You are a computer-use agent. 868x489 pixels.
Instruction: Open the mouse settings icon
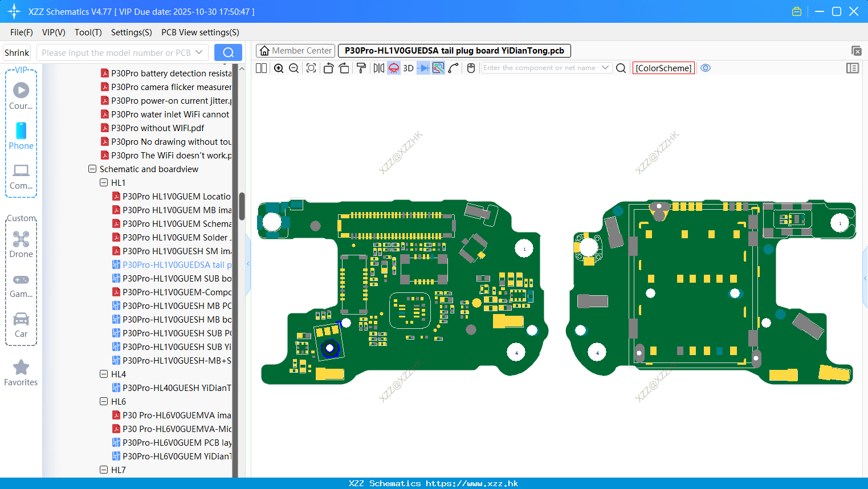471,68
